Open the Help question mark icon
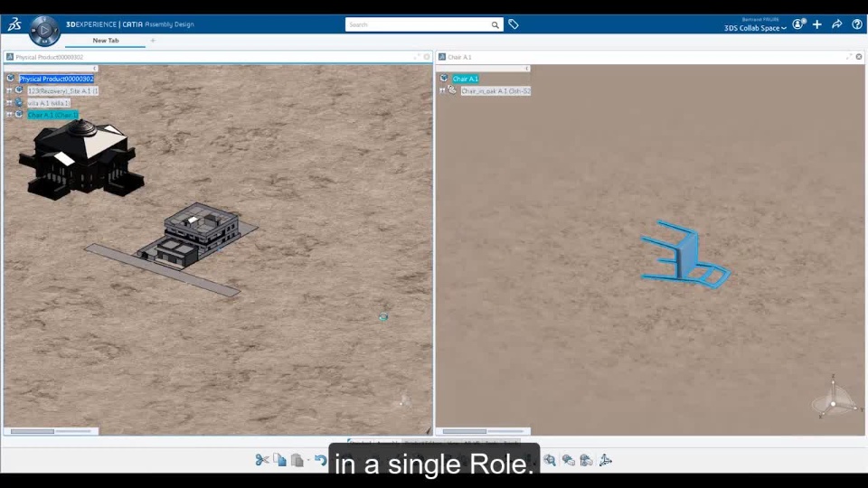Viewport: 868px width, 488px height. 857,24
